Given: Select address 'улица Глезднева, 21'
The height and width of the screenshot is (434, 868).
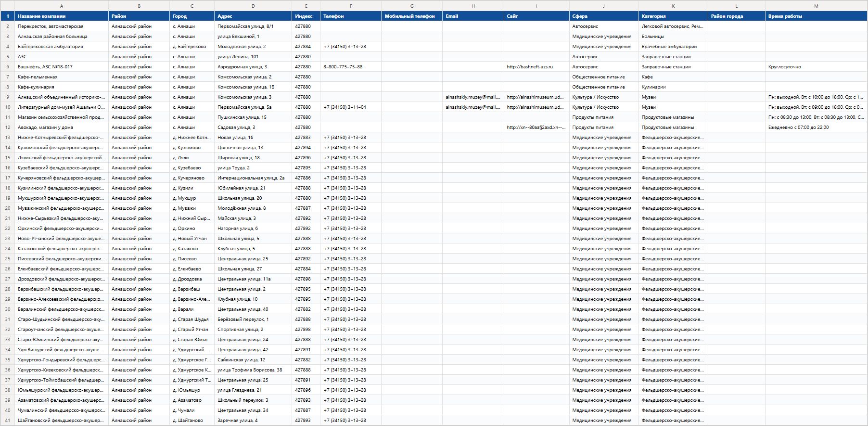Looking at the screenshot, I should point(253,390).
